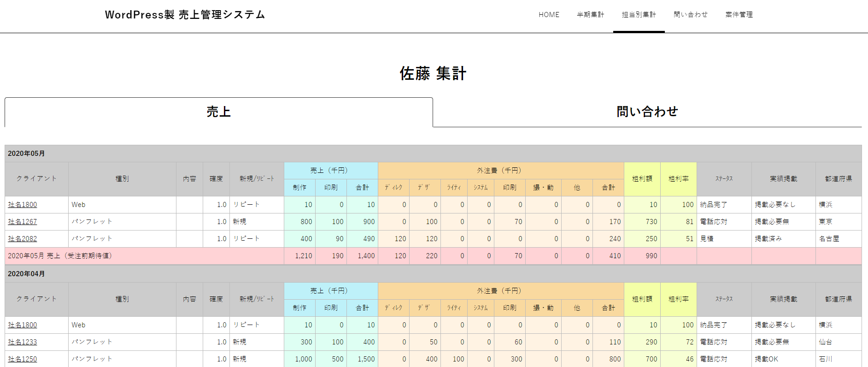
Task: Click the 2020年05月 売上（受注前期待値） total row label
Action: pos(60,256)
